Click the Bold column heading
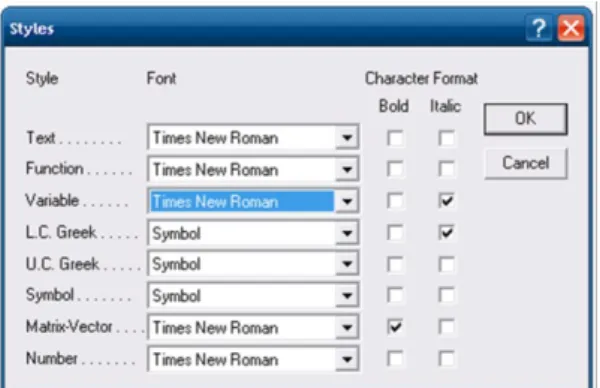The width and height of the screenshot is (600, 388). click(x=394, y=106)
